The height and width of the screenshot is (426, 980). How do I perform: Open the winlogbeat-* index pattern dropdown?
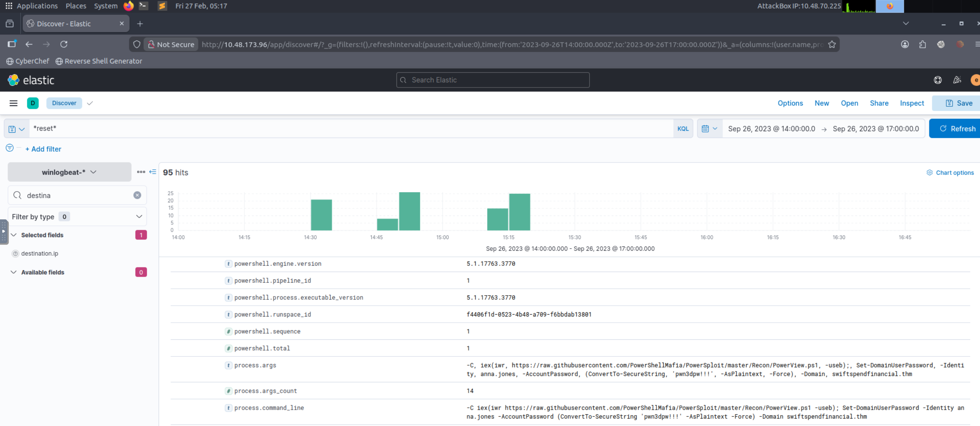pyautogui.click(x=69, y=172)
